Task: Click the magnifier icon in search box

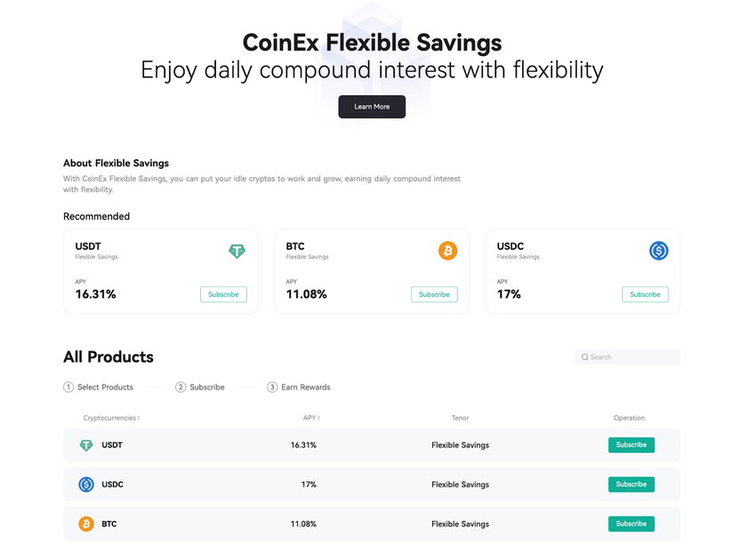Action: [585, 357]
